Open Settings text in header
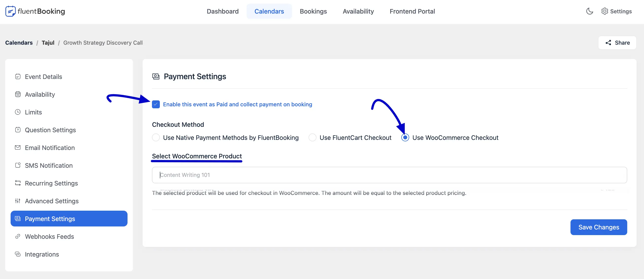 point(621,11)
